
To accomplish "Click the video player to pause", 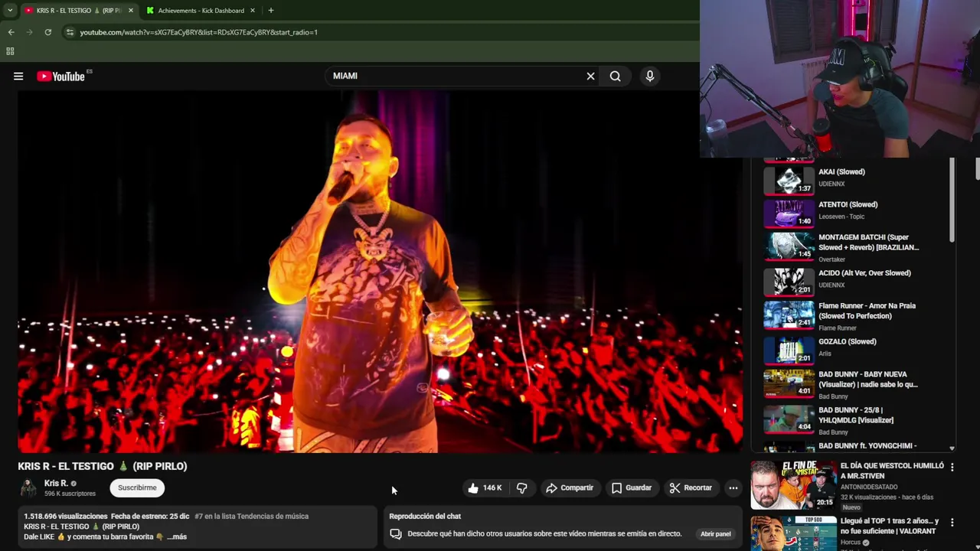I will tap(380, 272).
